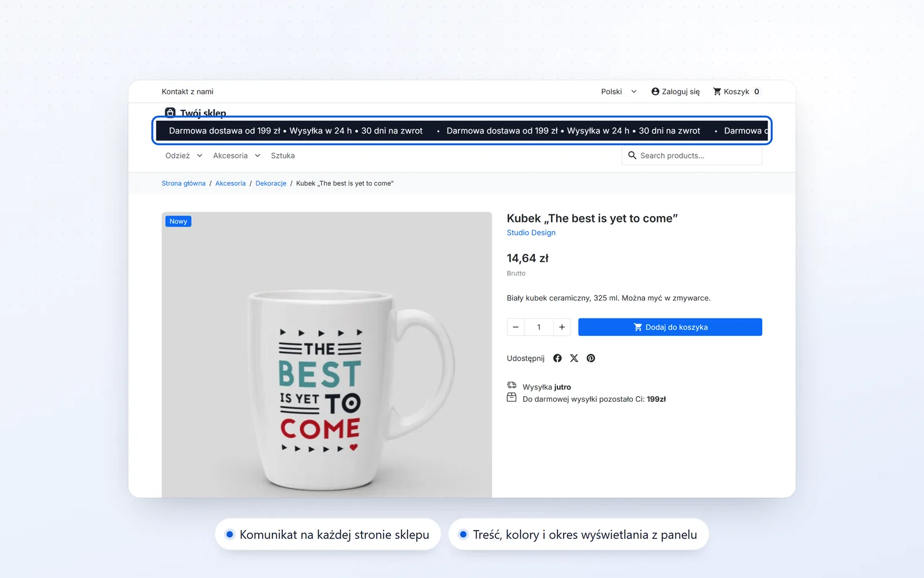The width and height of the screenshot is (924, 578).
Task: Open the Odzież category
Action: point(177,155)
